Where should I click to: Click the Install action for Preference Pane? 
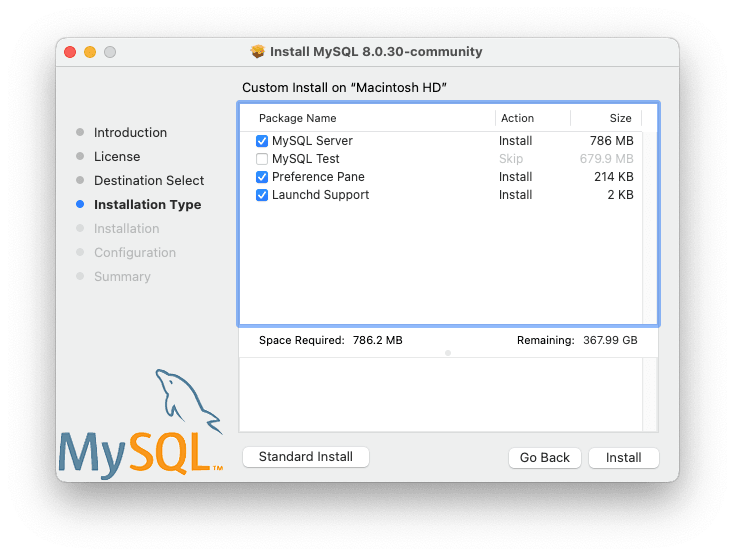pyautogui.click(x=515, y=177)
